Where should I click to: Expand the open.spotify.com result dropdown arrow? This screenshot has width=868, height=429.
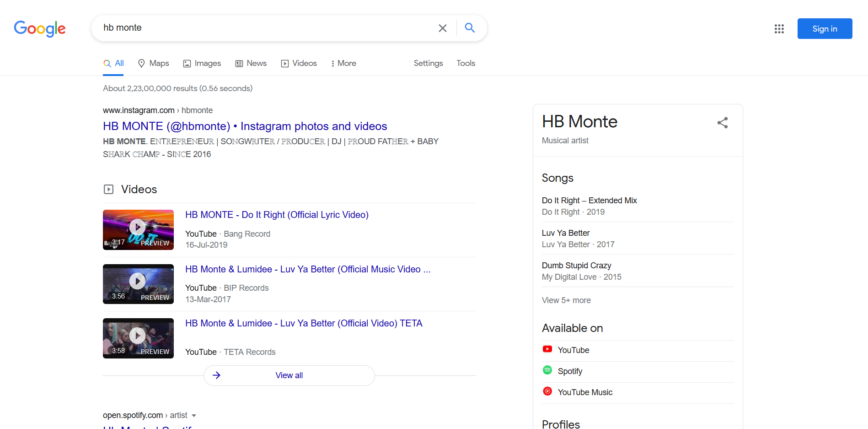coord(194,416)
